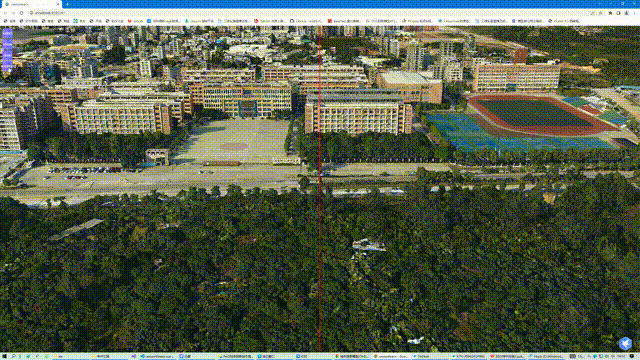Click the blue bird icon at the scene corner
The width and height of the screenshot is (640, 360).
coord(625,343)
